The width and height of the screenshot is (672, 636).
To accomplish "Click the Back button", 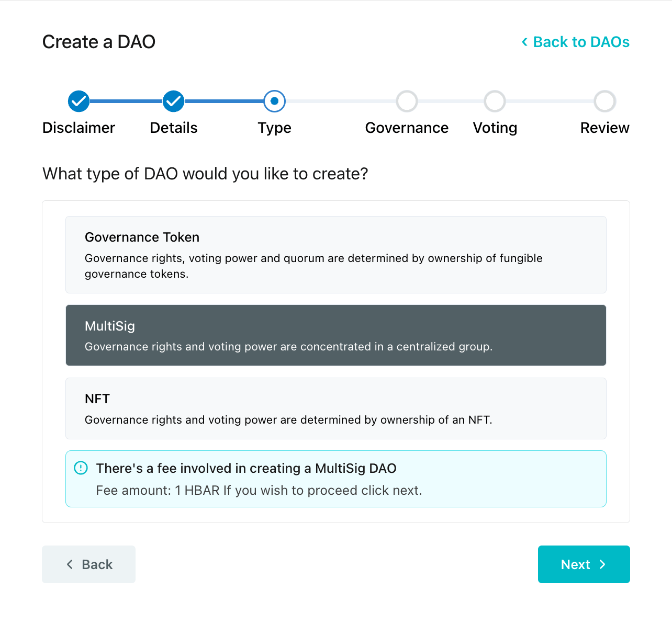I will click(x=88, y=564).
